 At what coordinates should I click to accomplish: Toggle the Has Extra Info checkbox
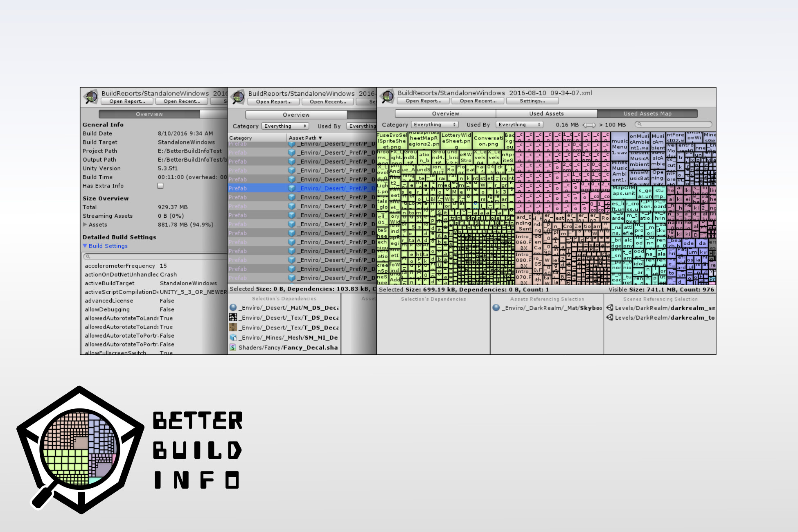point(160,186)
